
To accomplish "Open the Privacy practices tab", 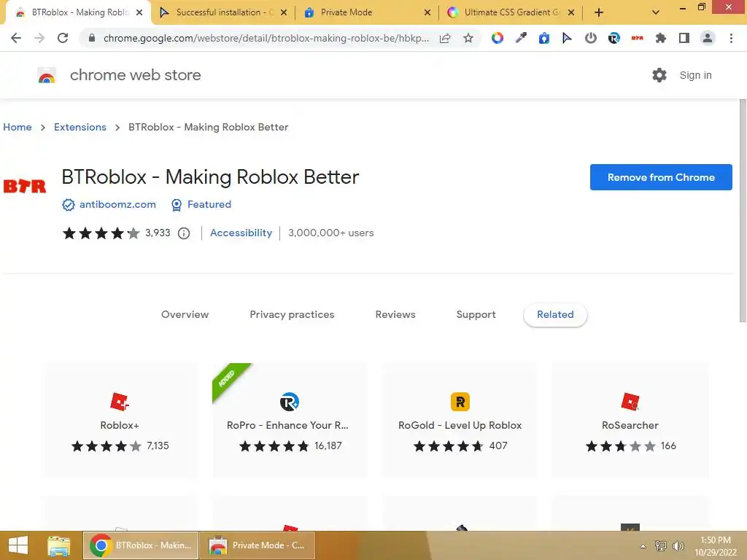I will click(292, 314).
